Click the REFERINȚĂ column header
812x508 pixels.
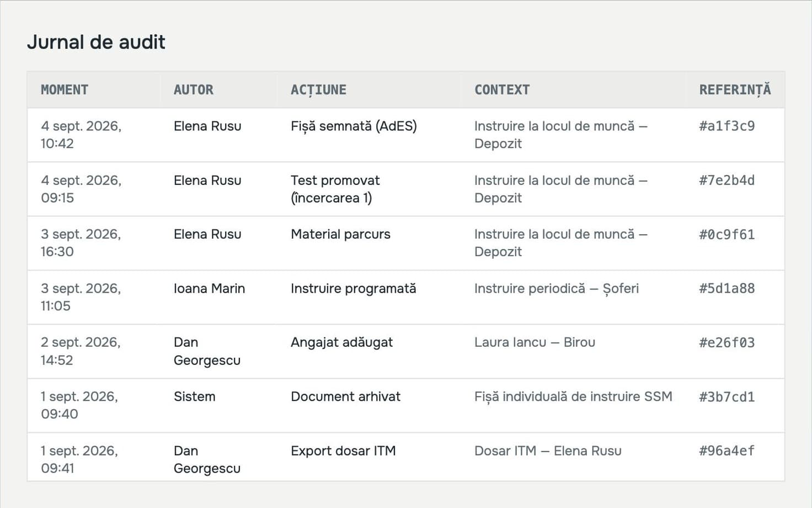735,90
